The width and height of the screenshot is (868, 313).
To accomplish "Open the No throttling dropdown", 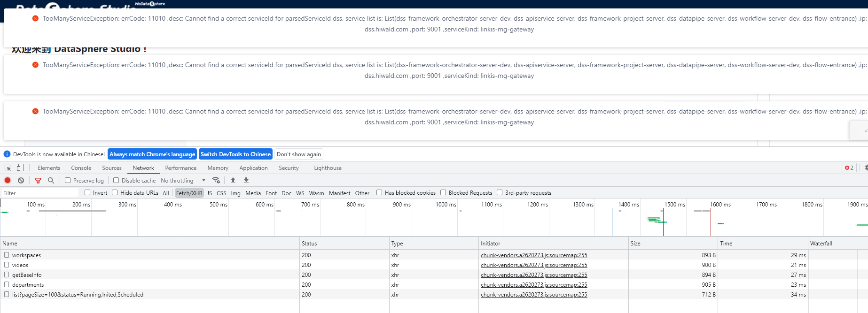I will click(x=183, y=180).
